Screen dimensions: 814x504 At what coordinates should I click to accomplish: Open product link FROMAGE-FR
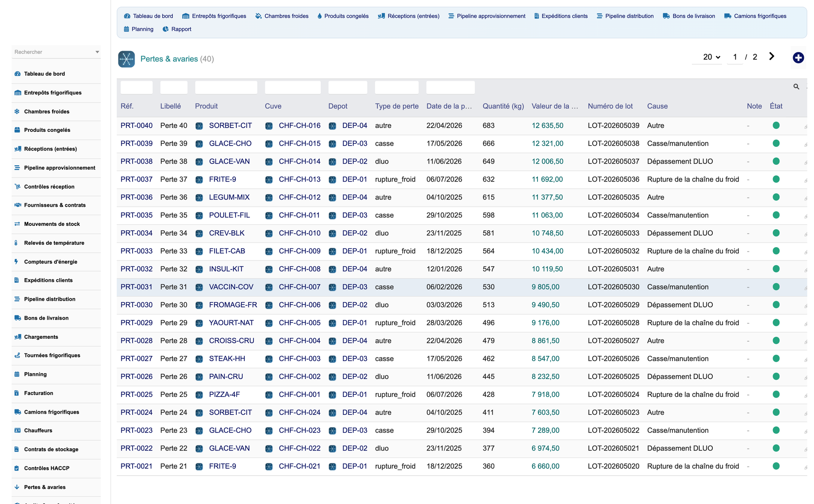[x=233, y=305]
